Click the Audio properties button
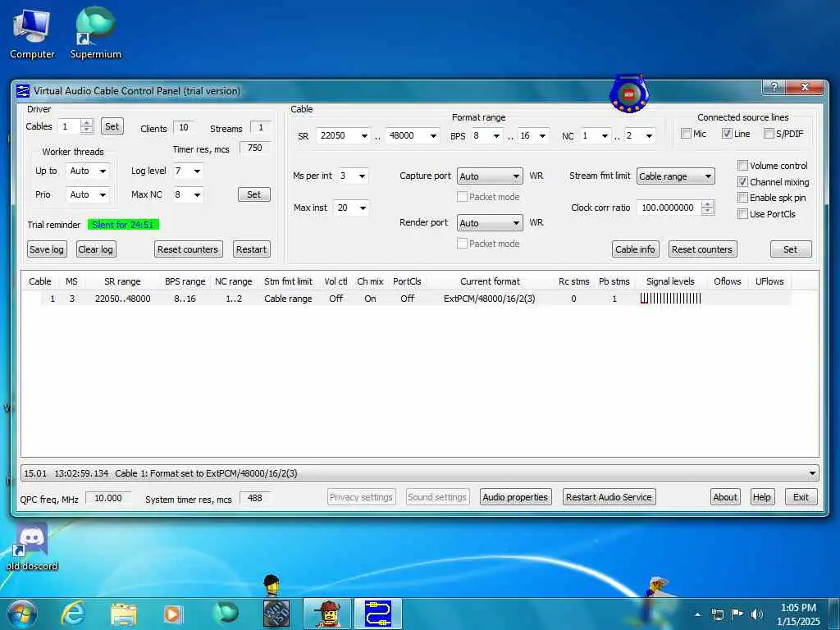 515,497
